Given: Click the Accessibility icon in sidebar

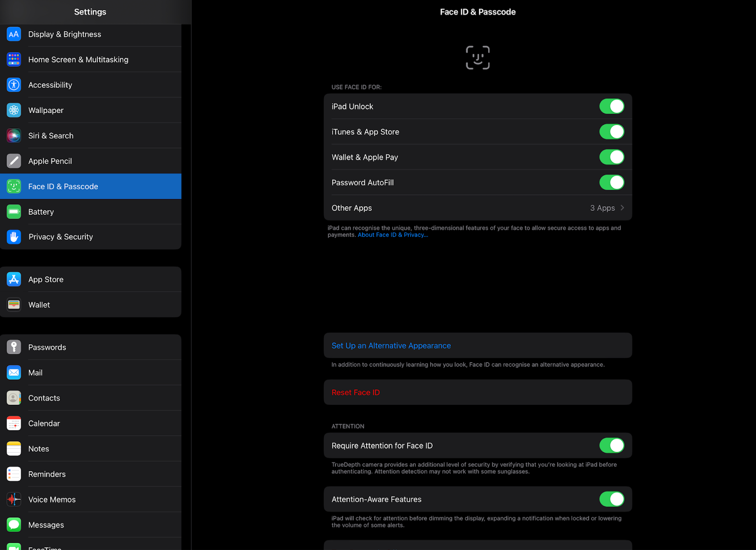Looking at the screenshot, I should pyautogui.click(x=14, y=85).
